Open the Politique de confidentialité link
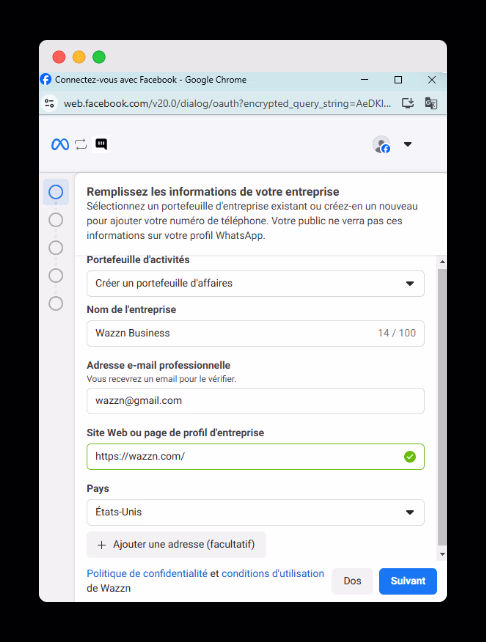486x642 pixels. tap(147, 574)
